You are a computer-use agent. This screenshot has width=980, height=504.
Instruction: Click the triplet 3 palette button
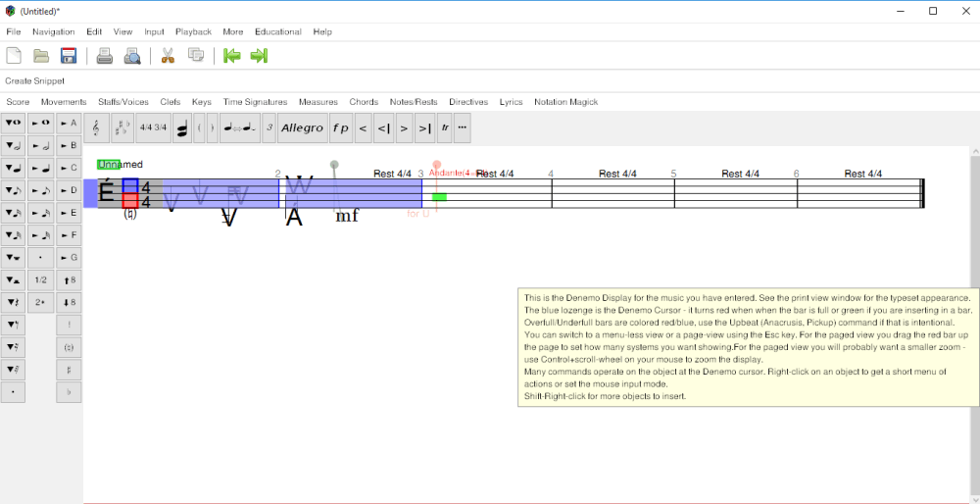269,127
